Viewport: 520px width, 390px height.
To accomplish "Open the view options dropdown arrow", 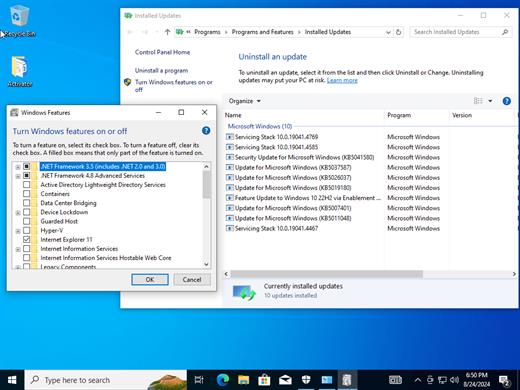I will pyautogui.click(x=490, y=101).
